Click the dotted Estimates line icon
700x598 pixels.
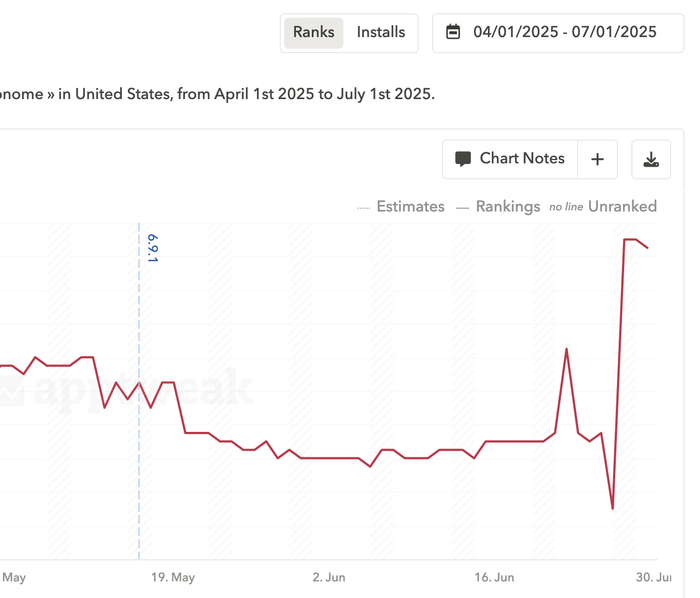364,208
